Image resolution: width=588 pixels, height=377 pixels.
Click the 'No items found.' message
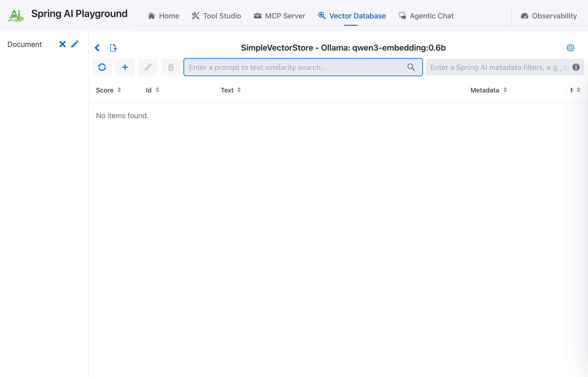coord(122,116)
